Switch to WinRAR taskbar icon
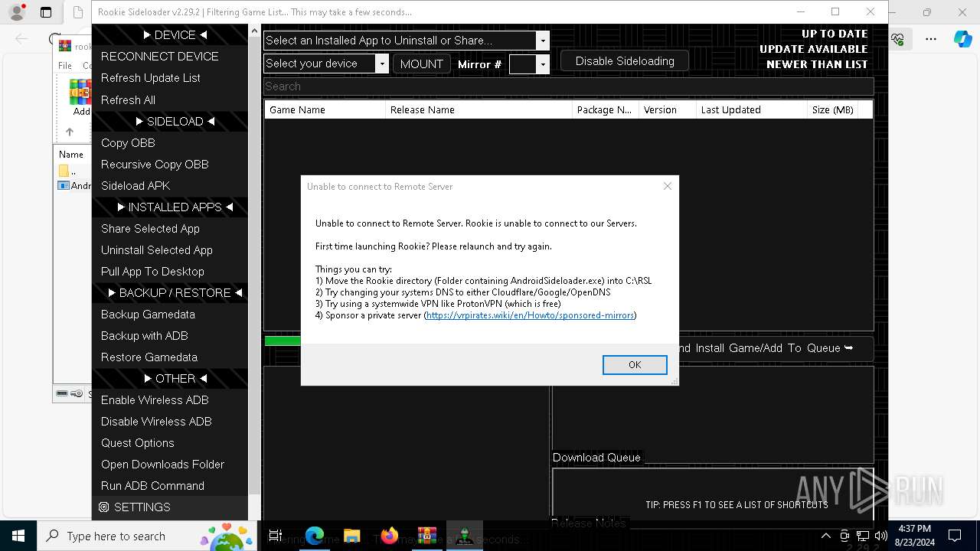The image size is (980, 551). tap(426, 536)
